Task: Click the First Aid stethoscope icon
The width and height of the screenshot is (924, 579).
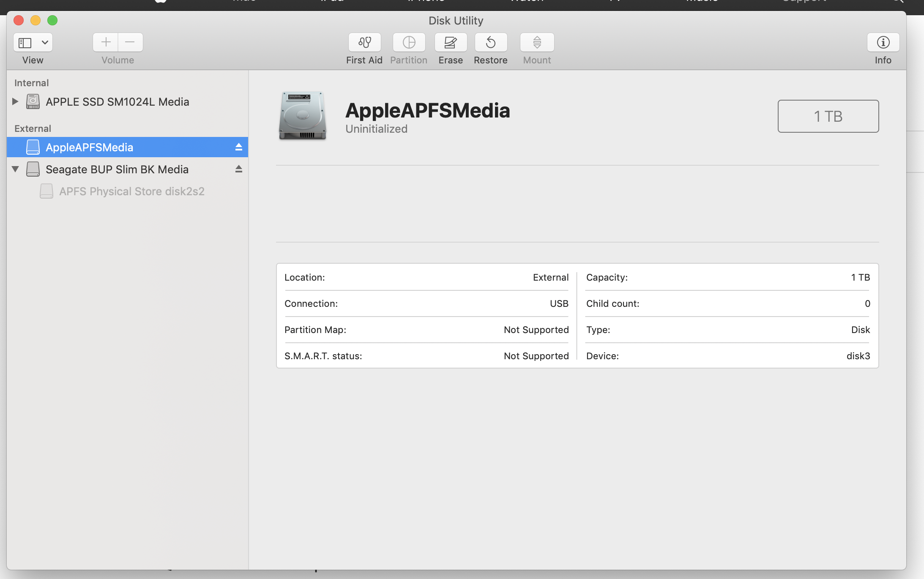Action: pos(364,42)
